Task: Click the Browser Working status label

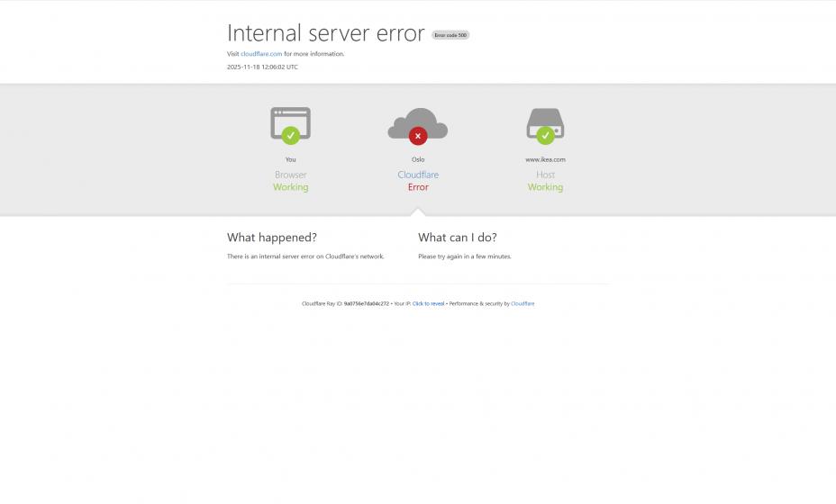Action: click(291, 181)
